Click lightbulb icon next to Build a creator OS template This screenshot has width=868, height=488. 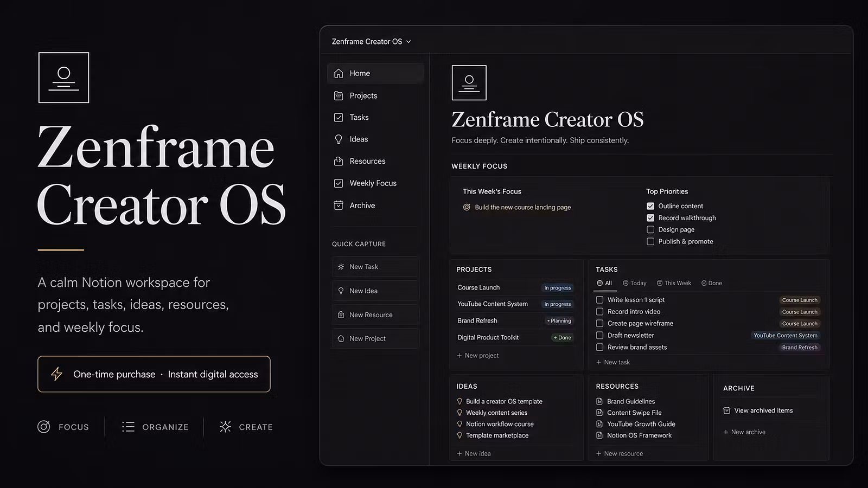459,401
